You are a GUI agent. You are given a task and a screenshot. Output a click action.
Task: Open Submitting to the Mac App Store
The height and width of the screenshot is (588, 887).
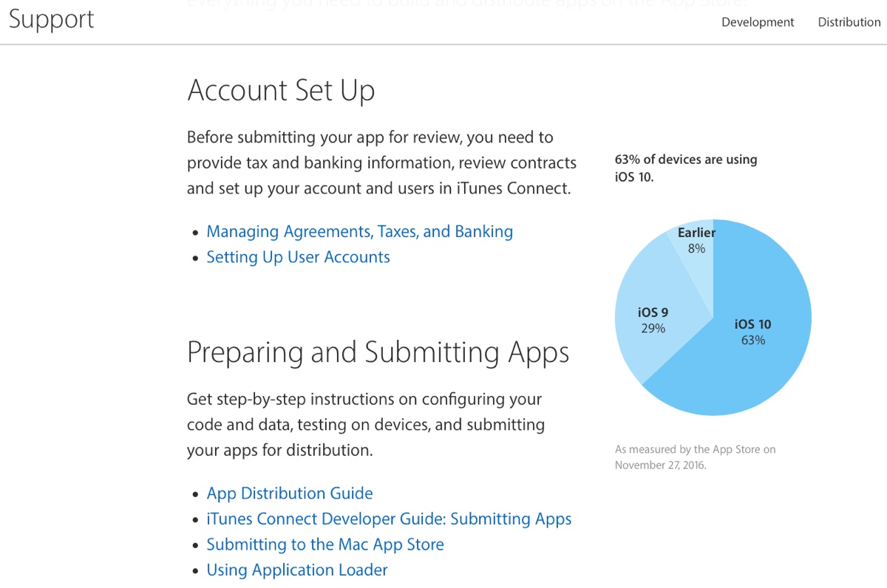click(x=325, y=545)
